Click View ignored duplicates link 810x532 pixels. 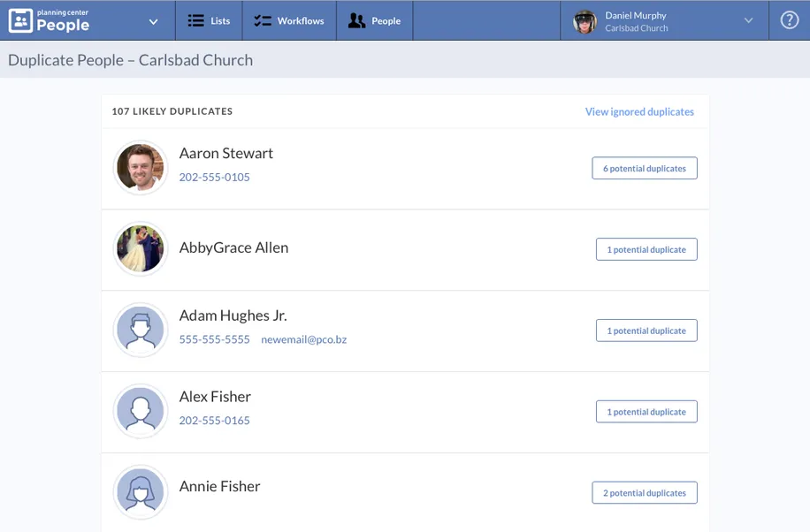[x=639, y=112]
